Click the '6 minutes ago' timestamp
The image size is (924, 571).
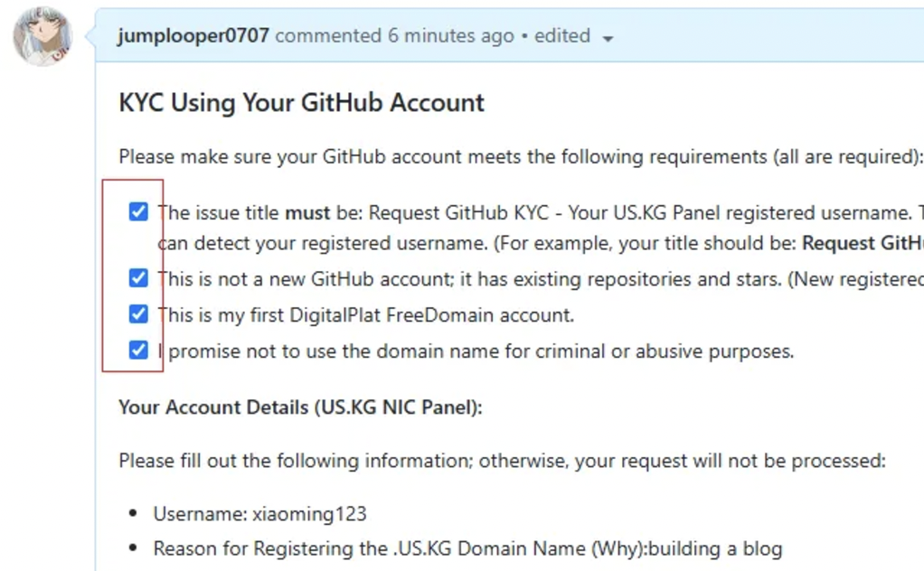451,36
